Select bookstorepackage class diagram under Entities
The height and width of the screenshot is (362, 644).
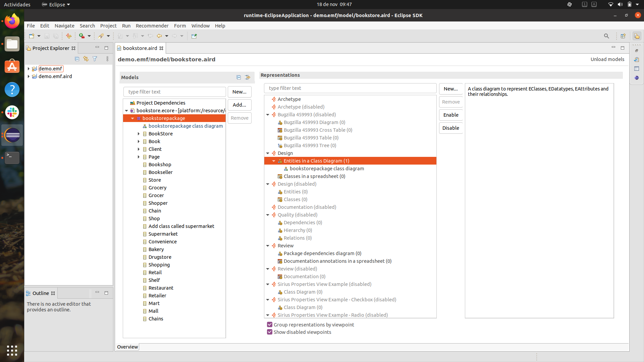point(327,169)
